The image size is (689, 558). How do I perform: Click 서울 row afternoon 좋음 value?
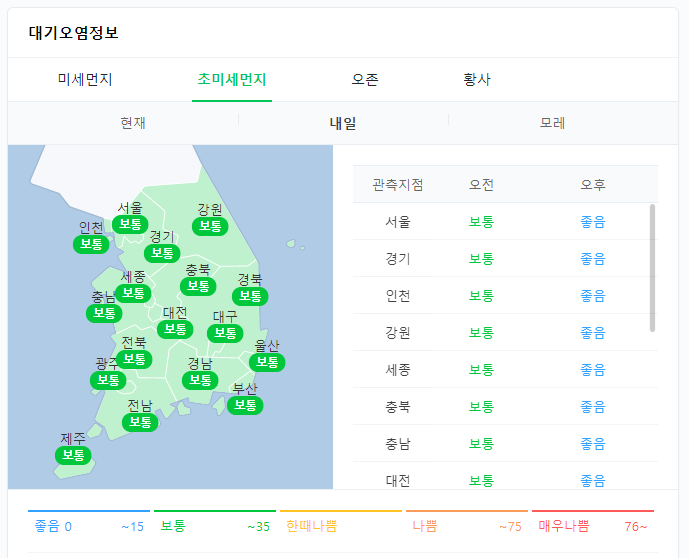[593, 222]
